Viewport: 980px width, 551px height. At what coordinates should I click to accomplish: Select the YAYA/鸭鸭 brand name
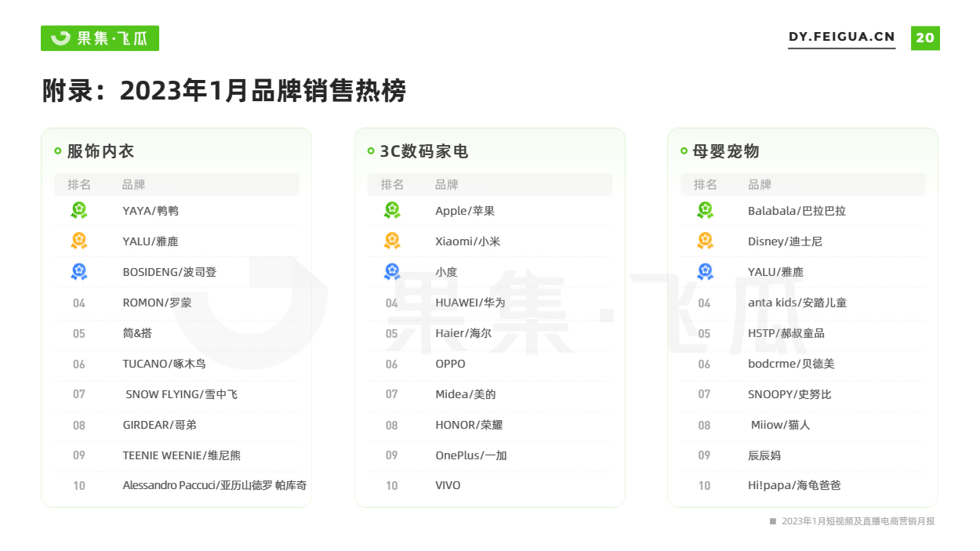click(x=151, y=211)
